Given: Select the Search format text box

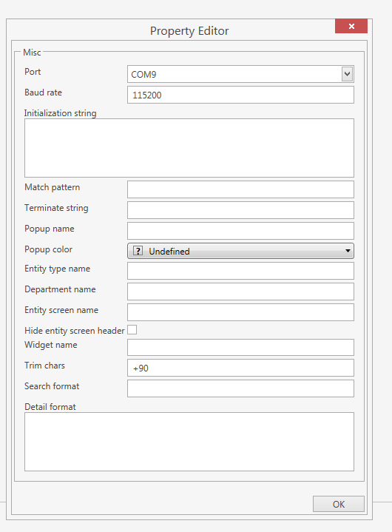Looking at the screenshot, I should point(241,388).
